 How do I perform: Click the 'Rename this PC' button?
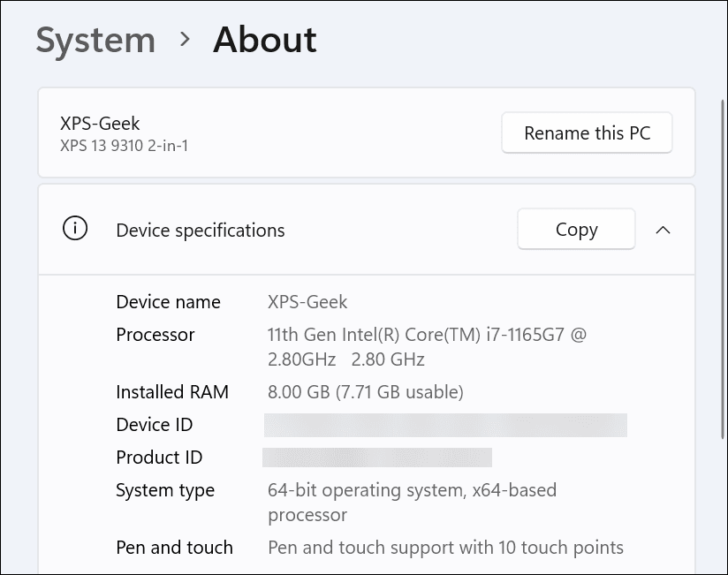pos(587,132)
